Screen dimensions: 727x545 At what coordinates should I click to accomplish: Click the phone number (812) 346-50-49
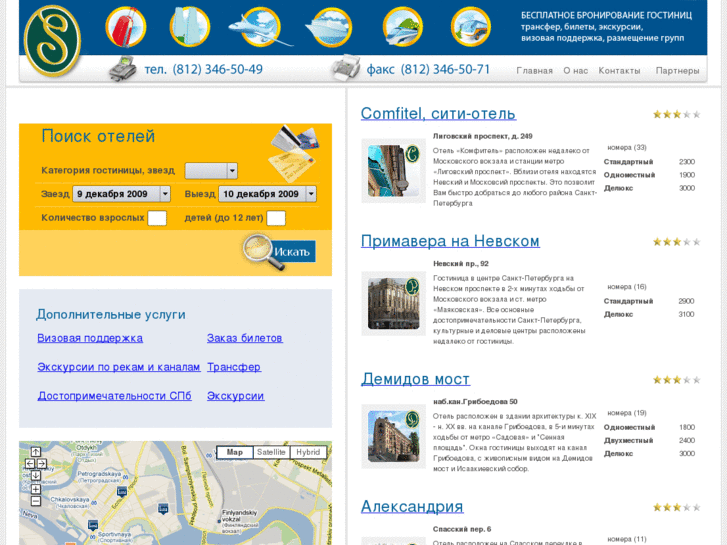pos(217,70)
